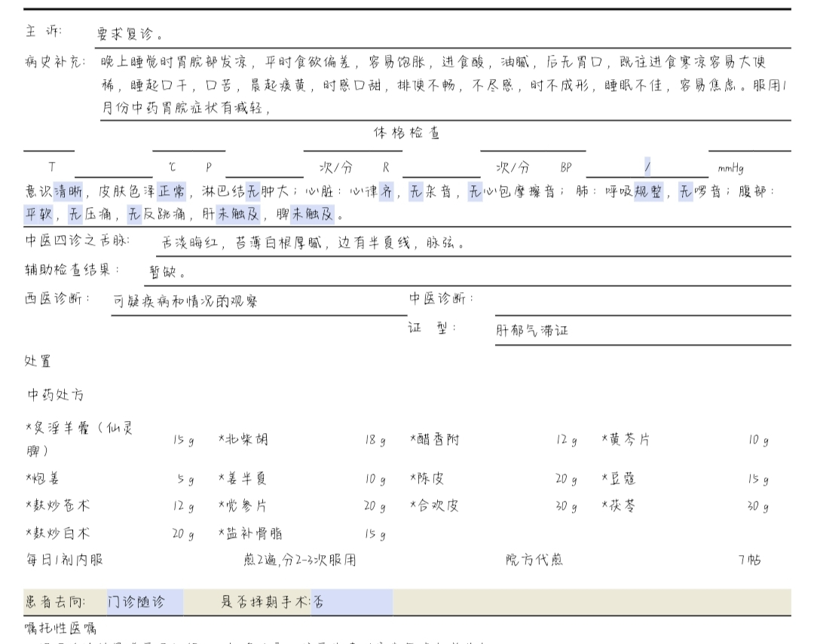This screenshot has width=814, height=644.
Task: Click the 证型 field showing 肝郁气滞证
Action: coord(642,331)
